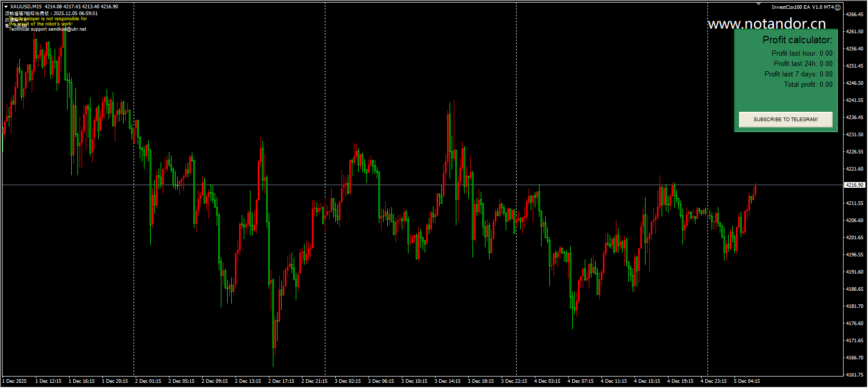Click the 4166.70 level on the price scale
Image resolution: width=868 pixels, height=388 pixels.
tap(854, 358)
